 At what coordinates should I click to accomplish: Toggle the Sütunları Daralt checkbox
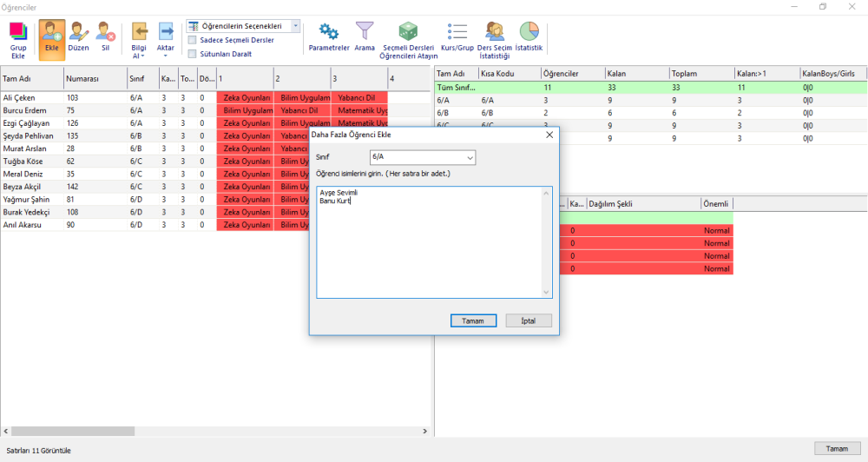pos(192,54)
